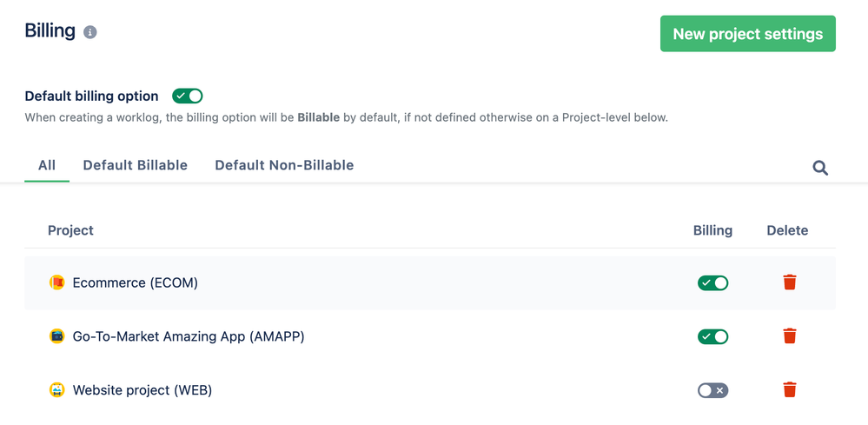Open the project search magnifier icon
Image resolution: width=868 pixels, height=425 pixels.
tap(820, 168)
